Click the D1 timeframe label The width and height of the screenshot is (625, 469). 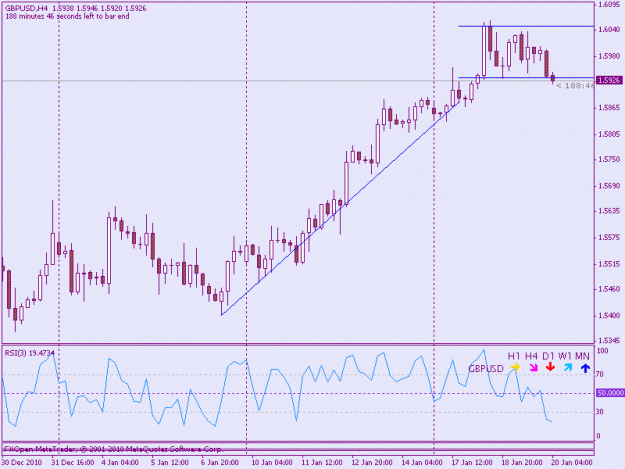pos(548,356)
